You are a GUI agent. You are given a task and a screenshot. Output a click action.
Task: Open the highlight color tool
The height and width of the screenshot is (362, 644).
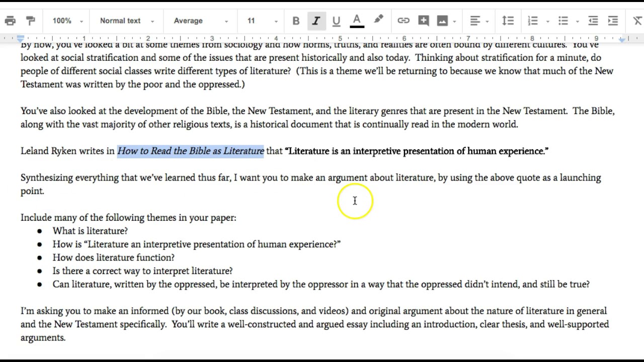(378, 20)
